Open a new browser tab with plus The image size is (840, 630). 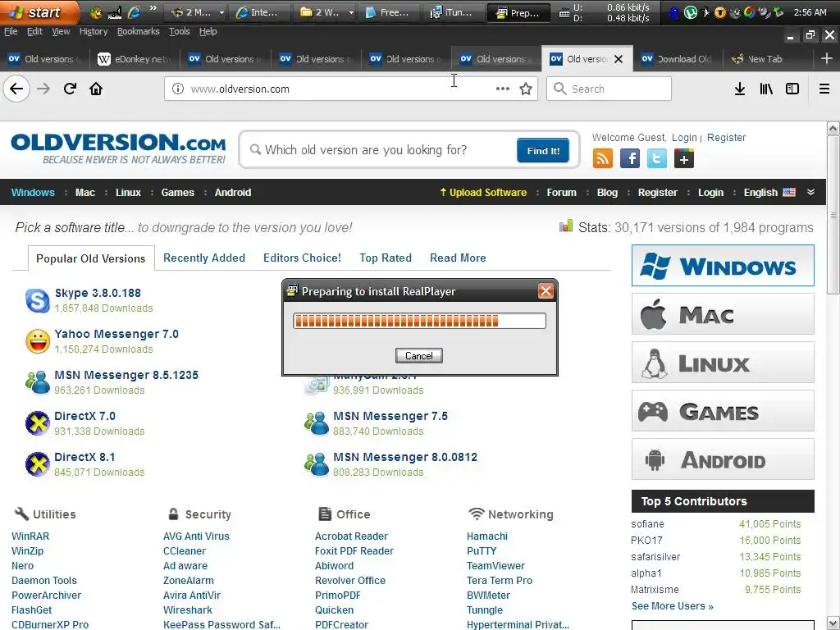(x=826, y=58)
